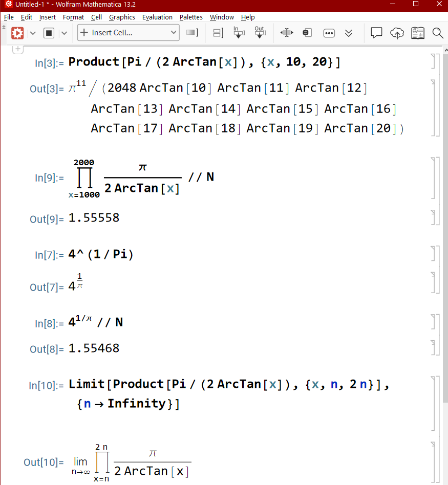Click the Out[10]= cell label
Viewport: 448px width, 485px height.
[44, 462]
